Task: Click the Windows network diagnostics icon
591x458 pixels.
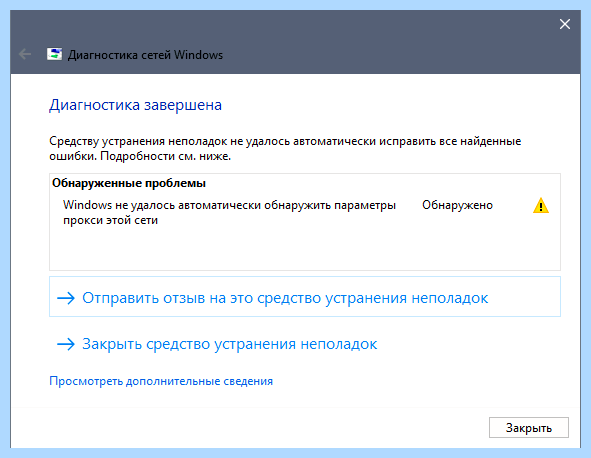Action: pyautogui.click(x=54, y=54)
